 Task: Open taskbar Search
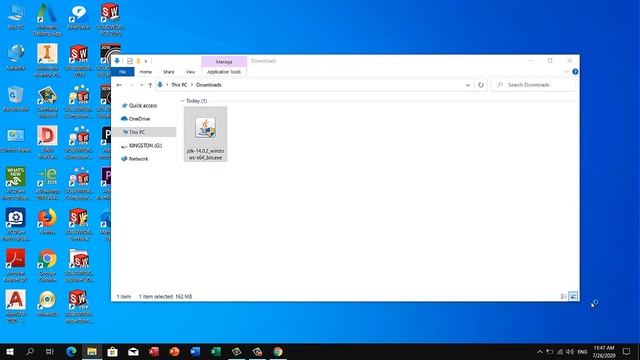click(x=30, y=351)
